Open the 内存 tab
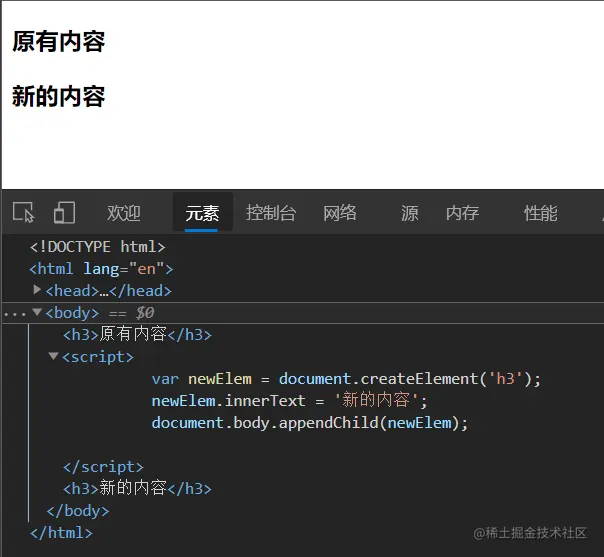604x557 pixels. tap(463, 213)
